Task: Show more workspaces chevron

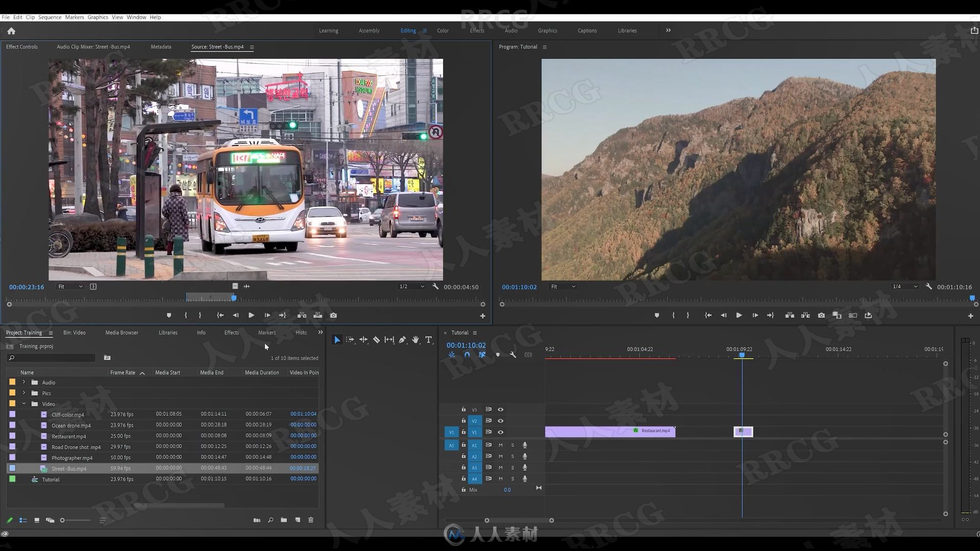Action: [668, 31]
